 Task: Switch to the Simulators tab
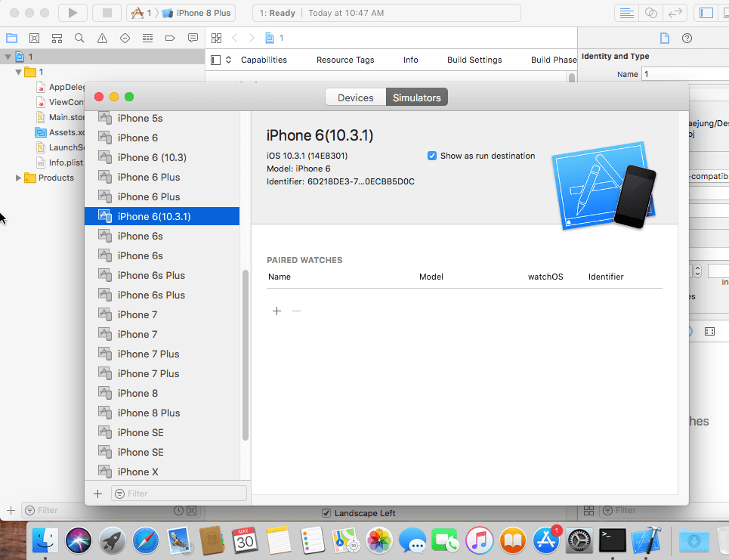(x=416, y=97)
